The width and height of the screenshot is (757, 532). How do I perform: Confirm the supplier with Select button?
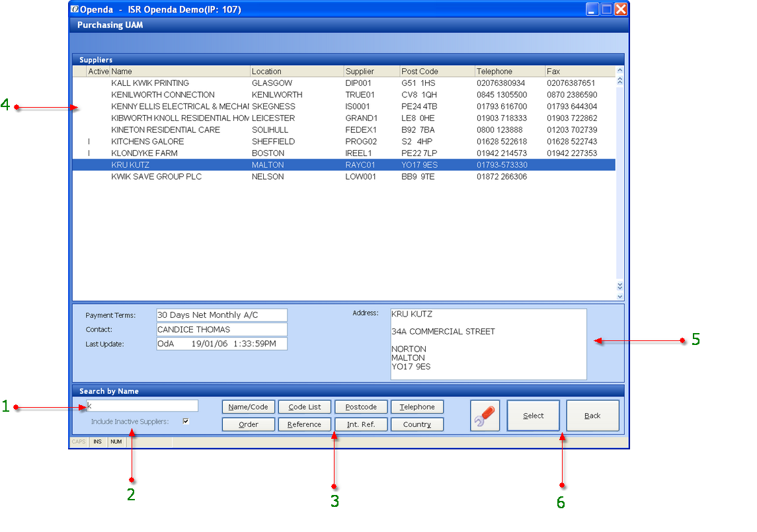click(533, 416)
